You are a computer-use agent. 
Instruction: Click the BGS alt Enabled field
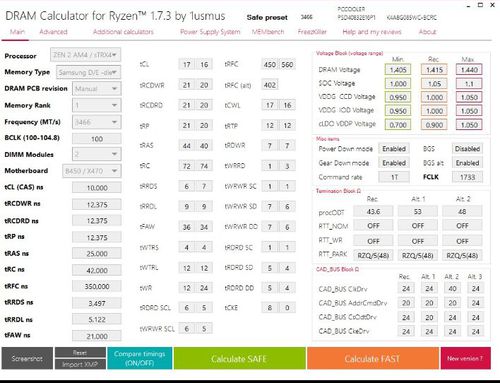pyautogui.click(x=467, y=163)
